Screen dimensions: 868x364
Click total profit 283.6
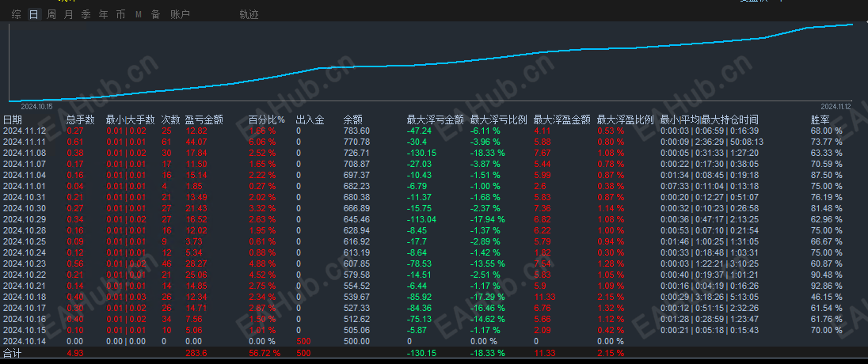[x=196, y=354]
